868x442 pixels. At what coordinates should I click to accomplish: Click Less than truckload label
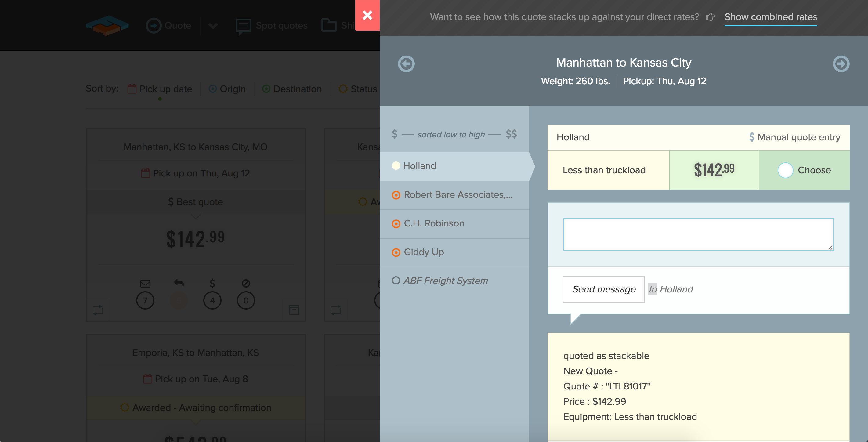pos(604,170)
